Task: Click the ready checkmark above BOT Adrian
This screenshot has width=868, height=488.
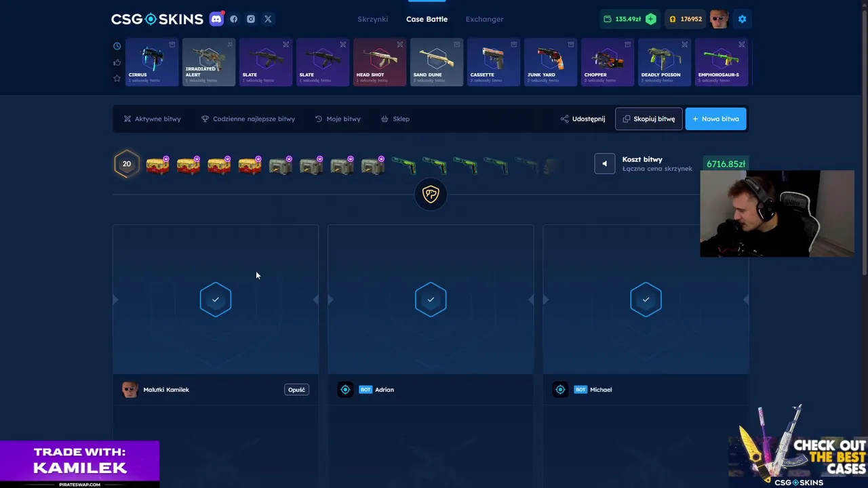Action: point(431,300)
